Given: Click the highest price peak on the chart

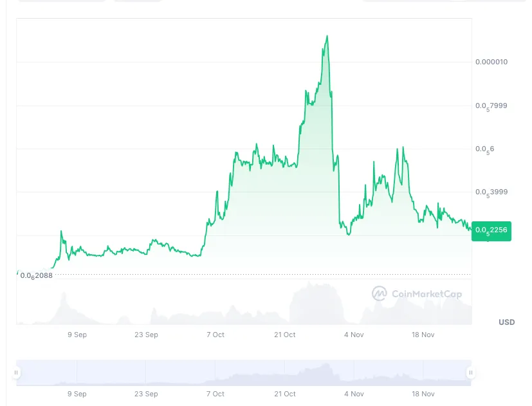Looking at the screenshot, I should click(x=327, y=35).
